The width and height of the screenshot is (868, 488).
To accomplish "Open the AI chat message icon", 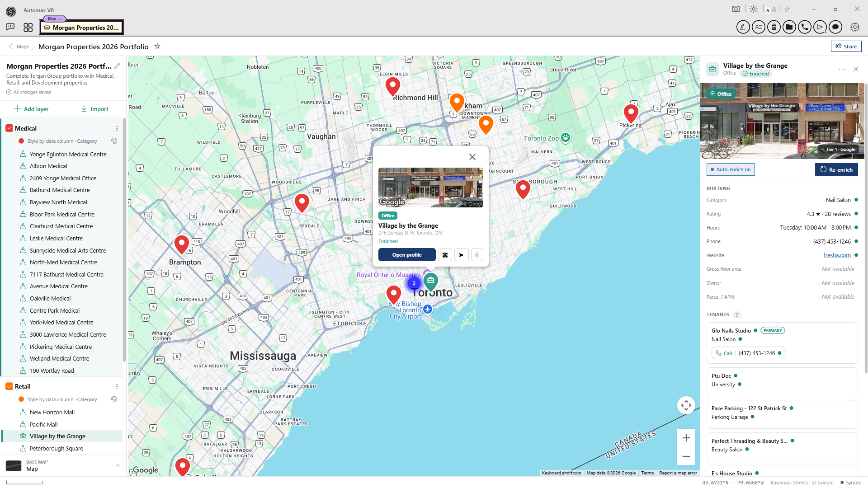I will [x=10, y=27].
